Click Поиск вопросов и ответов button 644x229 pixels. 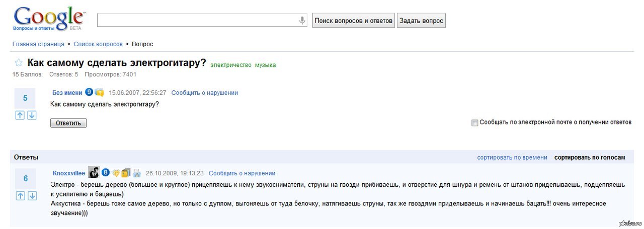(x=353, y=21)
